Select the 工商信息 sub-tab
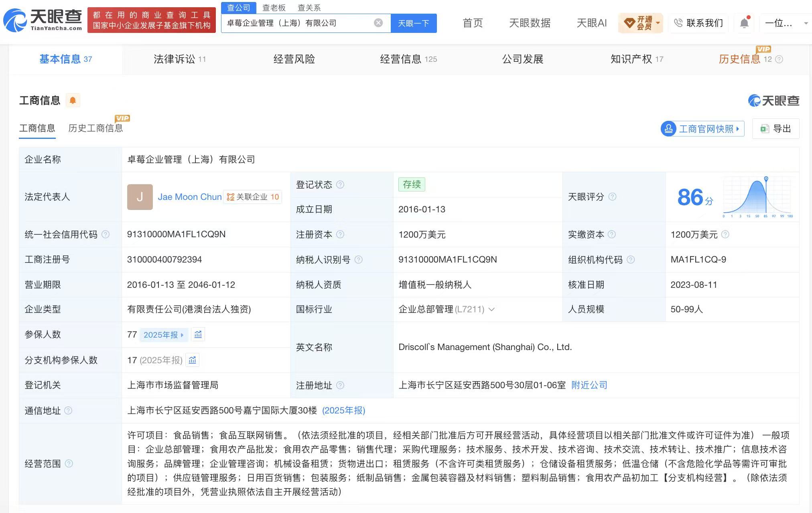The image size is (812, 513). (37, 128)
